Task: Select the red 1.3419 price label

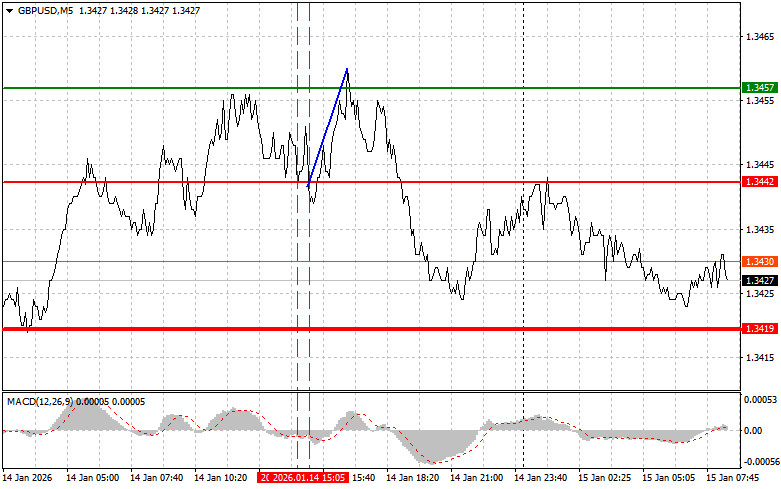Action: [x=760, y=329]
